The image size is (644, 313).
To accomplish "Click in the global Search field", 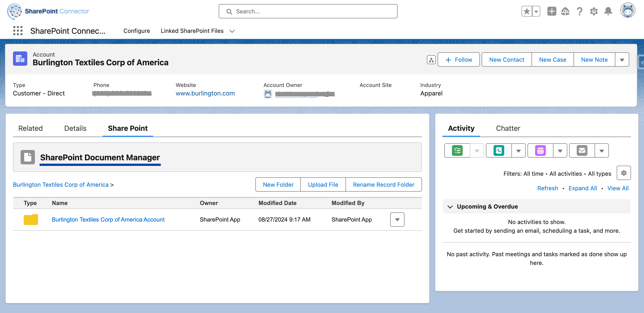I will pyautogui.click(x=308, y=11).
